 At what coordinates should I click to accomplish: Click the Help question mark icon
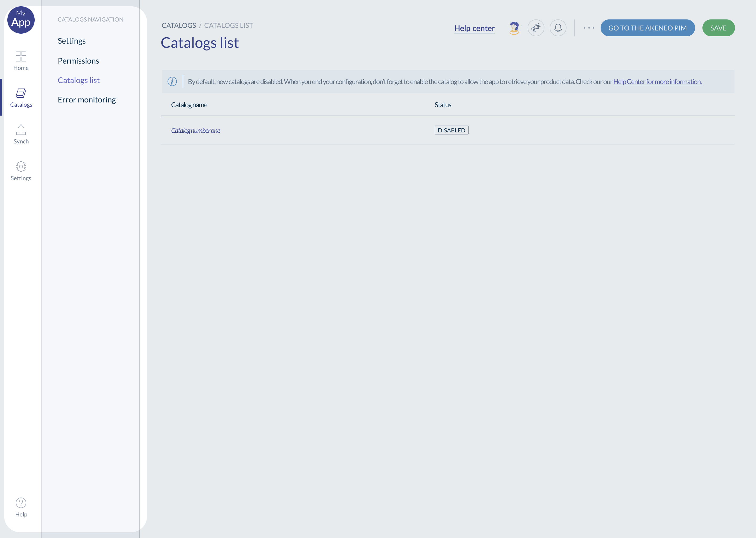pyautogui.click(x=21, y=503)
